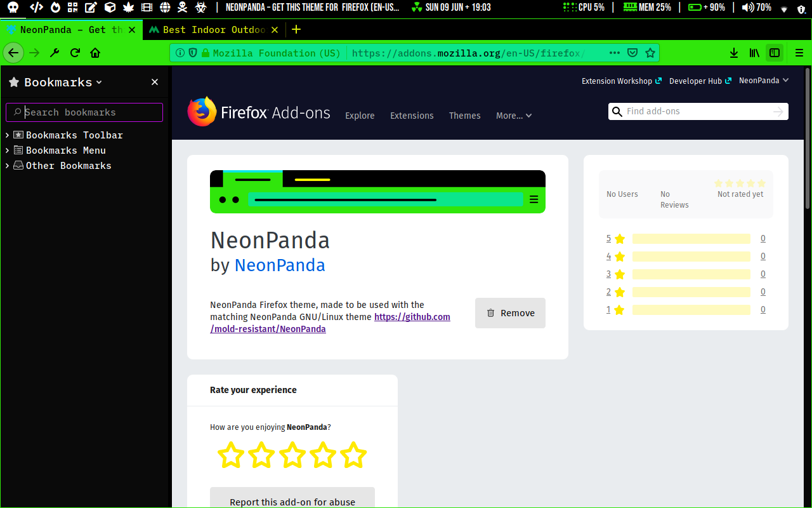Click the globe icon in top panel
The height and width of the screenshot is (508, 812).
pyautogui.click(x=166, y=8)
